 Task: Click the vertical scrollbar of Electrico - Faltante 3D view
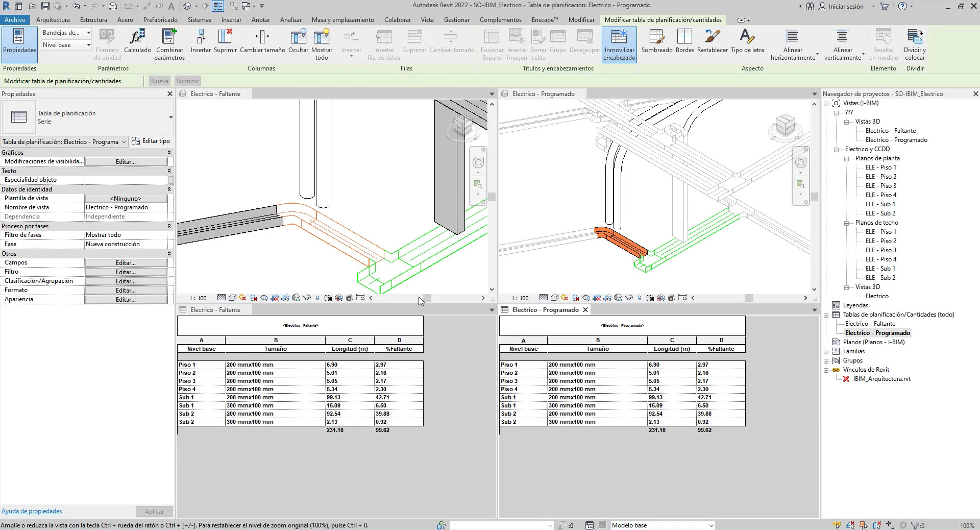[x=492, y=197]
